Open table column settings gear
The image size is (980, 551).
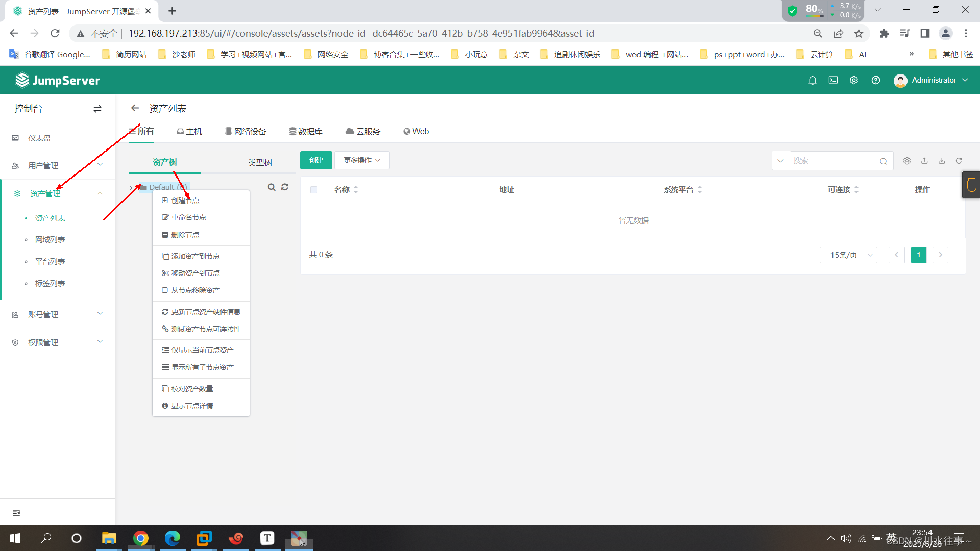pyautogui.click(x=906, y=161)
